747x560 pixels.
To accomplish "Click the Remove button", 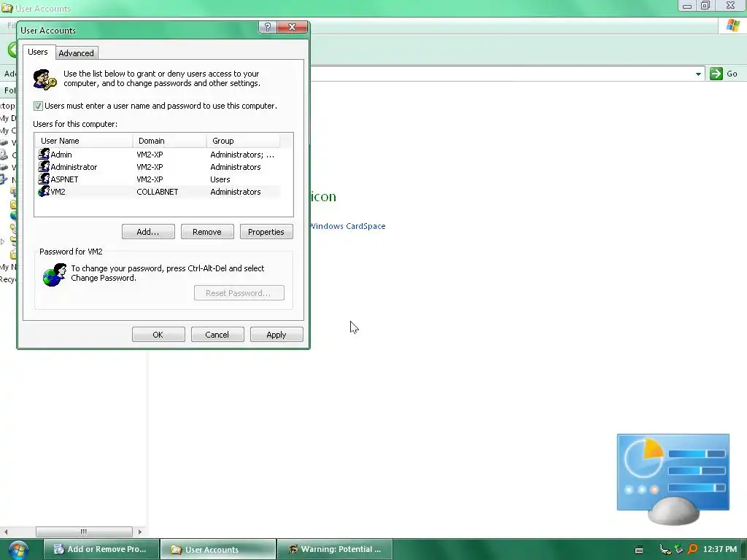I will pos(207,232).
